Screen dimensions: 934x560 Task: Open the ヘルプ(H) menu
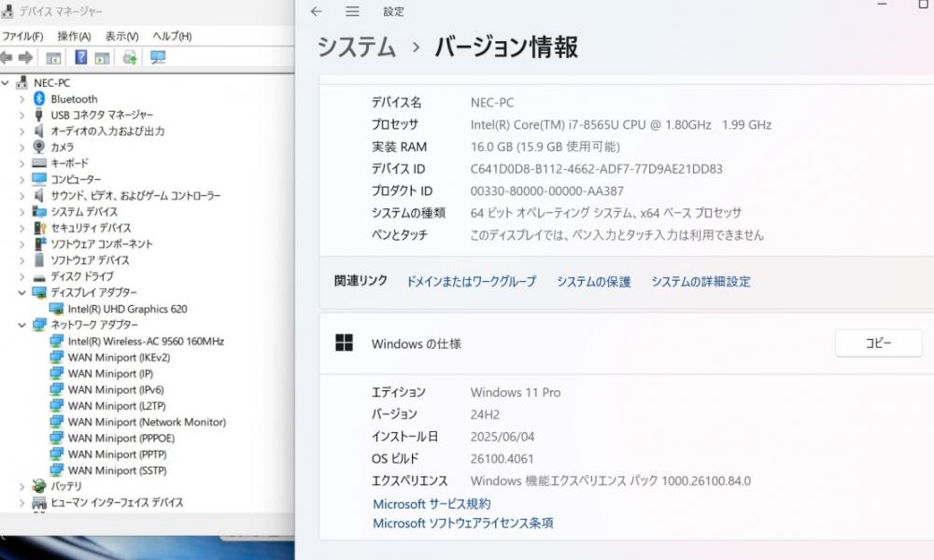click(x=172, y=36)
